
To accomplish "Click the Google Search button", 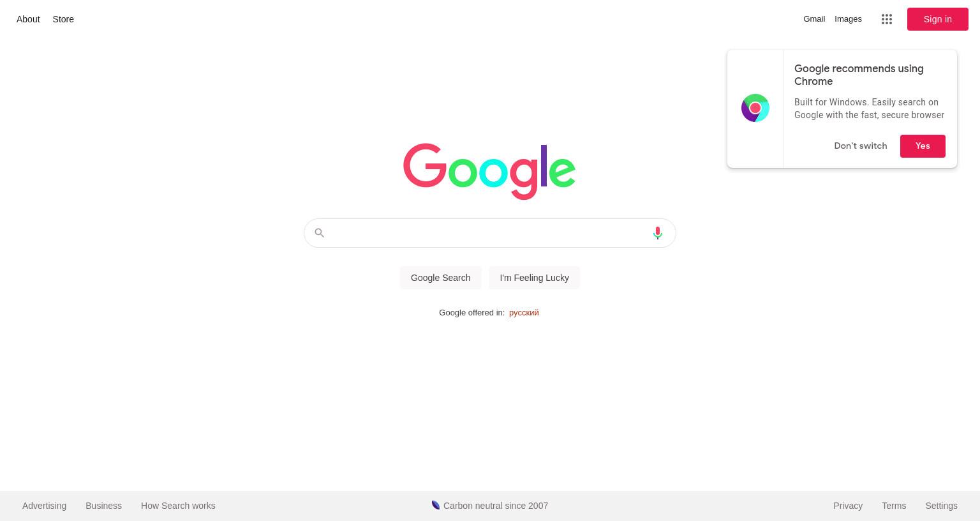I will (x=440, y=278).
